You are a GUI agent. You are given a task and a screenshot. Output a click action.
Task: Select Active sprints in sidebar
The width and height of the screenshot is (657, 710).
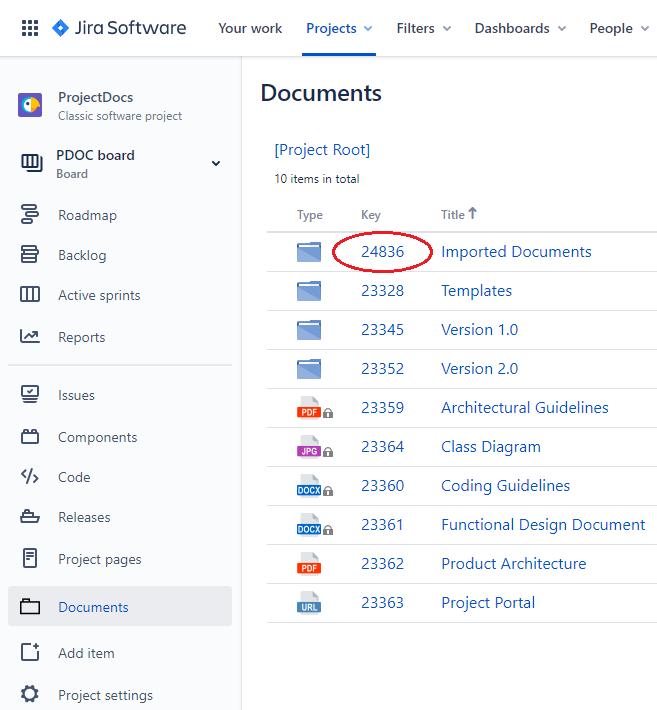point(99,295)
